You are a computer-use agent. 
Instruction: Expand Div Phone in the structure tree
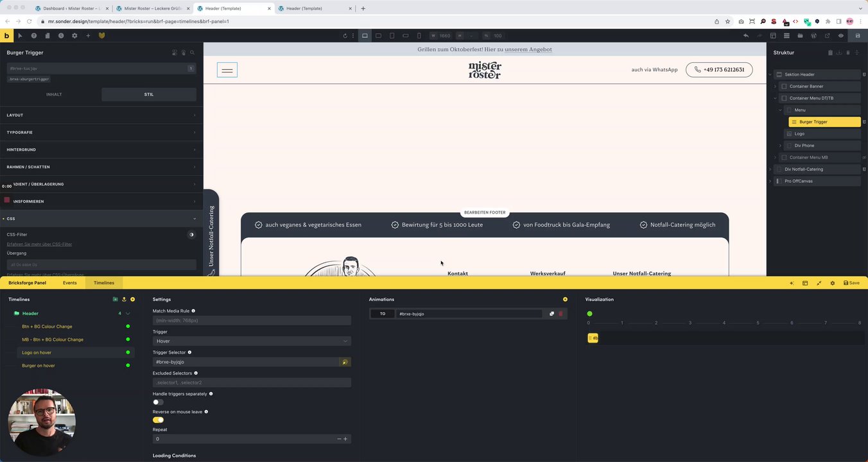[x=781, y=146]
